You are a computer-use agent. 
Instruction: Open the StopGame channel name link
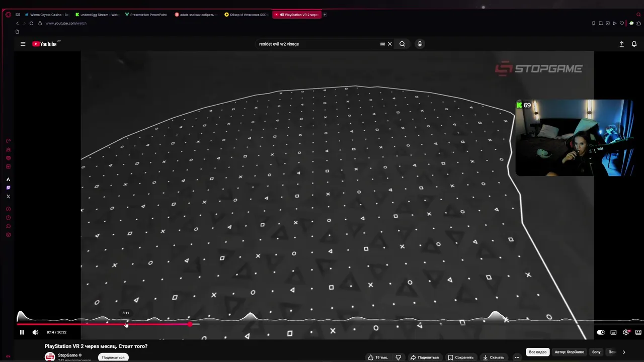point(68,355)
